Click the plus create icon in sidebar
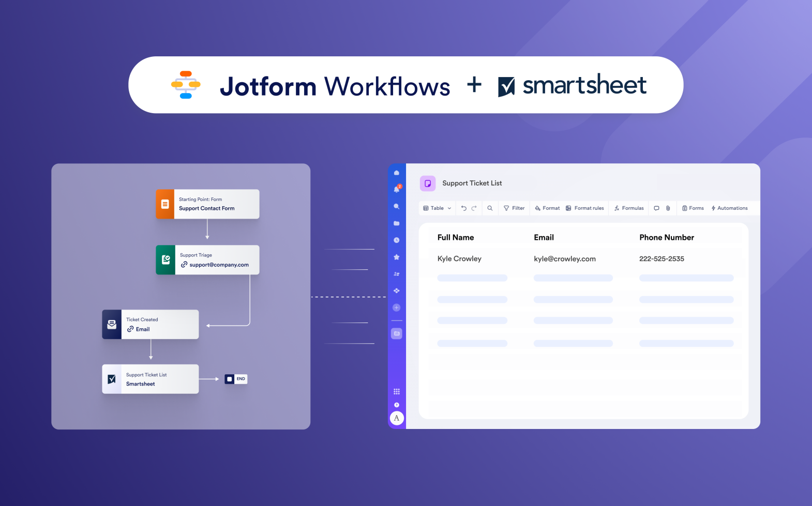This screenshot has width=812, height=506. (397, 308)
